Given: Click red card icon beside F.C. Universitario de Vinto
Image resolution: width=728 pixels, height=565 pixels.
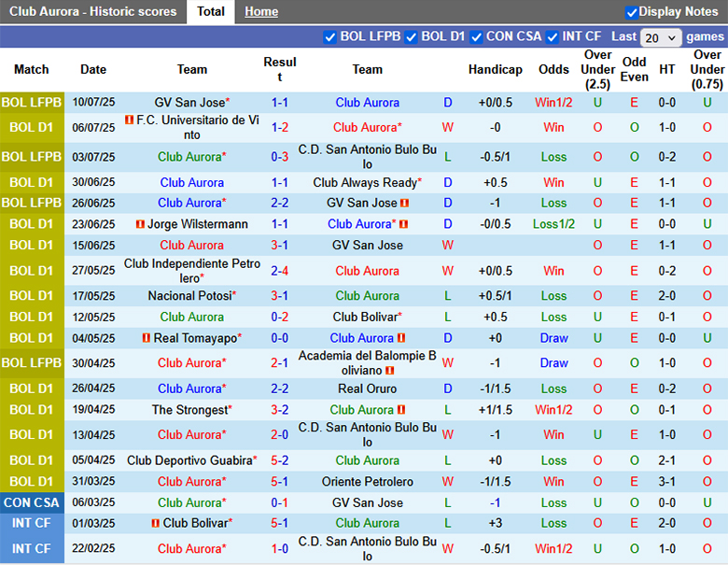Looking at the screenshot, I should 129,120.
